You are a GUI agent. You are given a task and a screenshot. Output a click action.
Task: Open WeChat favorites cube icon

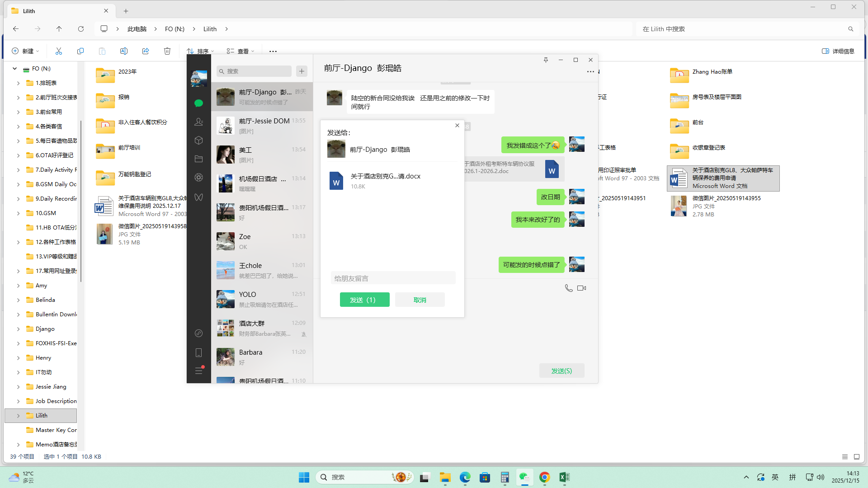198,141
